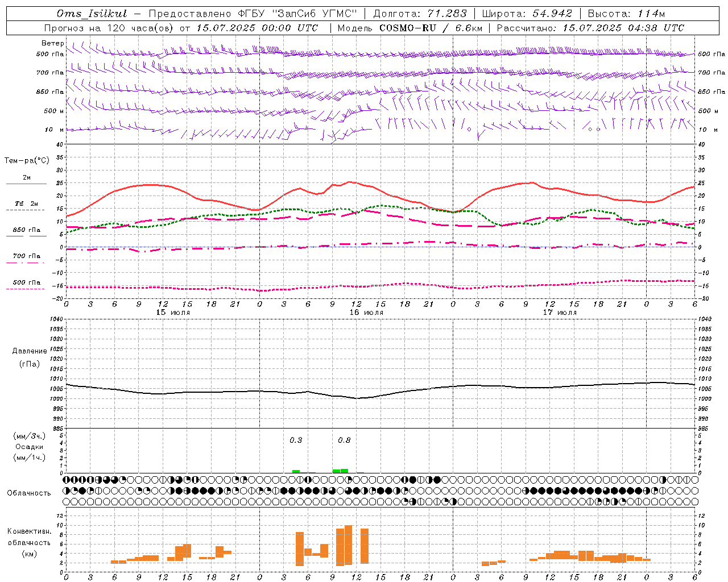Click the tallest orange convective cloud bar
Viewport: 728px width, 582px height.
coord(348,544)
